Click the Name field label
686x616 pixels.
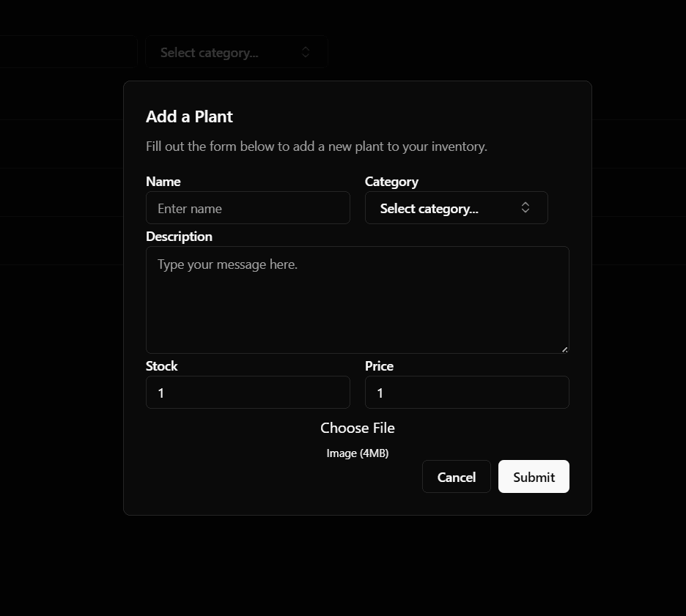click(163, 182)
